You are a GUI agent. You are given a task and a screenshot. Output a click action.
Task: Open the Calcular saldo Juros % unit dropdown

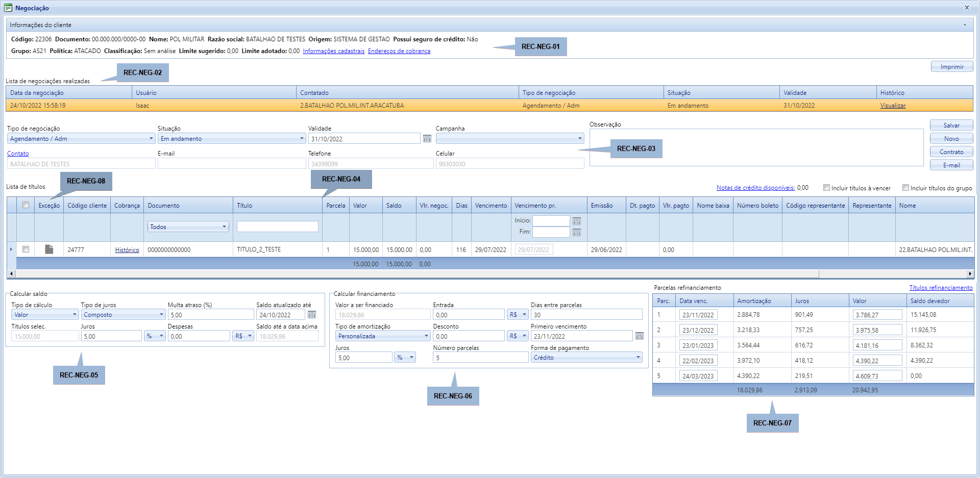pyautogui.click(x=155, y=336)
